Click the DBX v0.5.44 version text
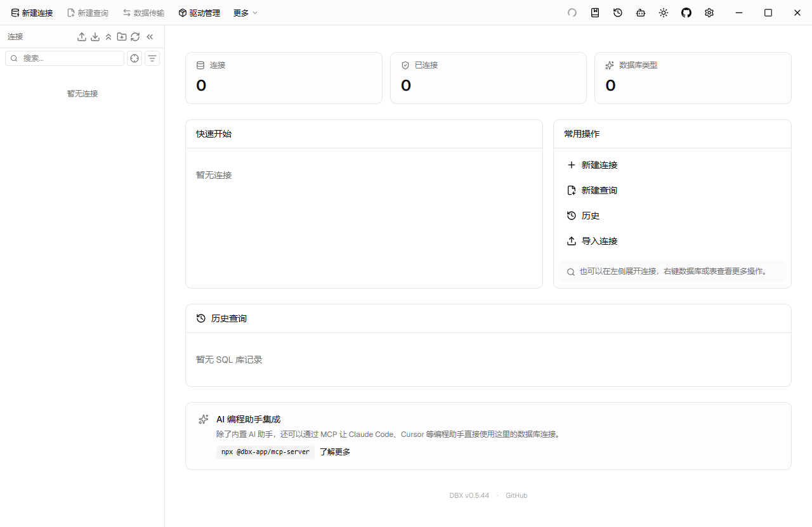This screenshot has height=527, width=812. 469,495
